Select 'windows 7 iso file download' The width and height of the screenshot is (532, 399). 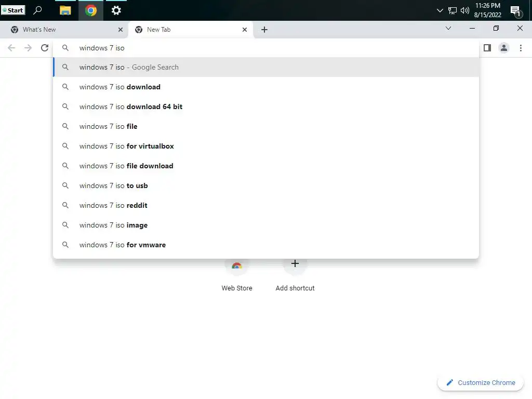tap(266, 166)
